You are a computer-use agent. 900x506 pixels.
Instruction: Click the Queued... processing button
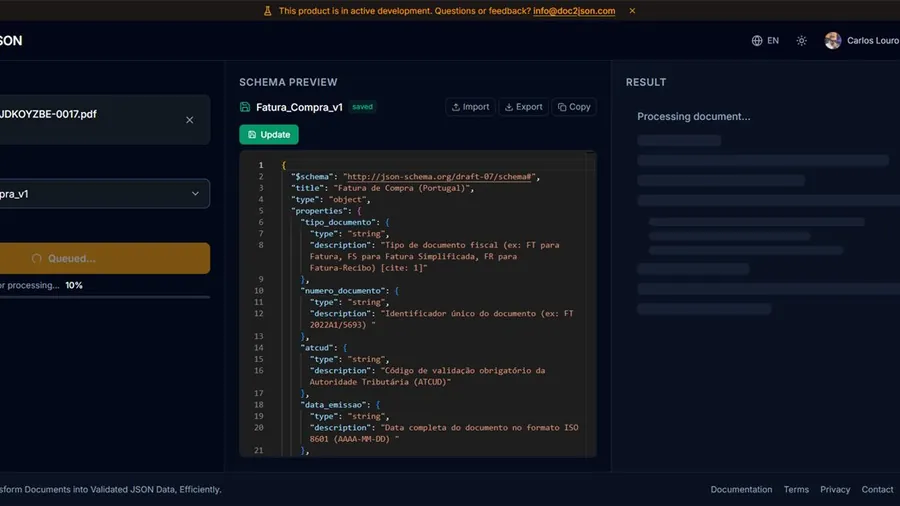[104, 258]
